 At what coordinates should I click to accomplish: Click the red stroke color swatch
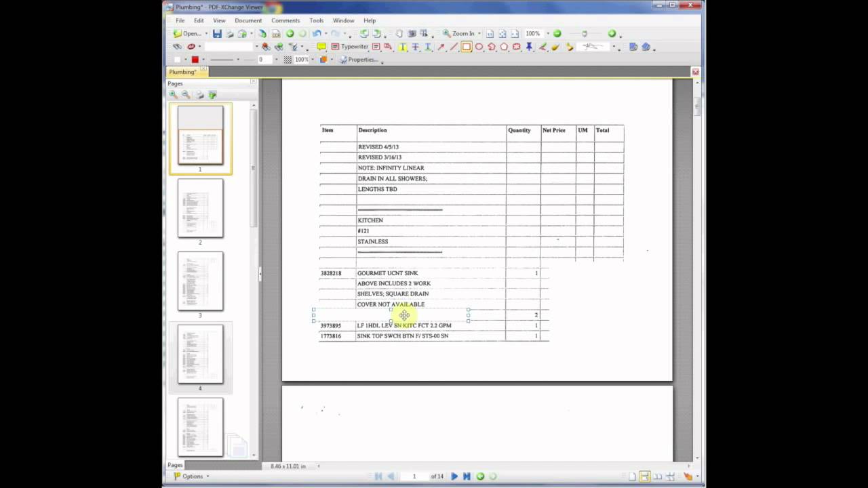[x=195, y=60]
